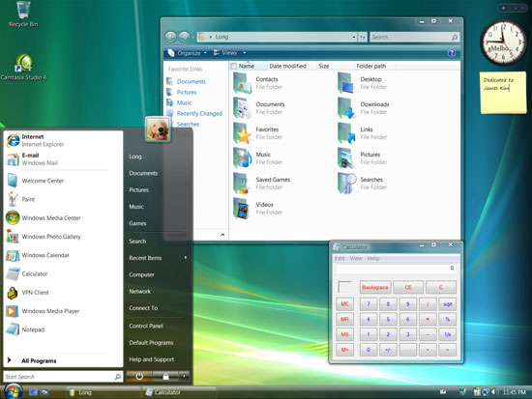Open the Organize dropdown menu
The width and height of the screenshot is (532, 399).
(x=188, y=53)
